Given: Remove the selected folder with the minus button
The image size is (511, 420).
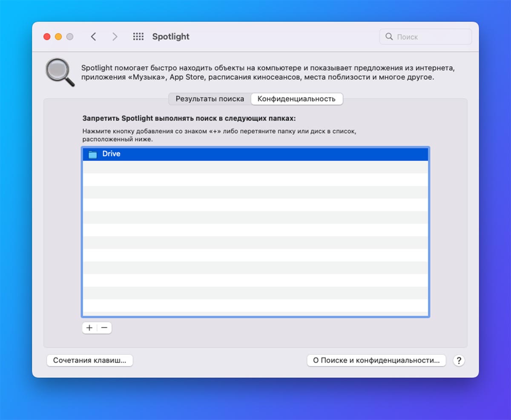Looking at the screenshot, I should (x=104, y=328).
